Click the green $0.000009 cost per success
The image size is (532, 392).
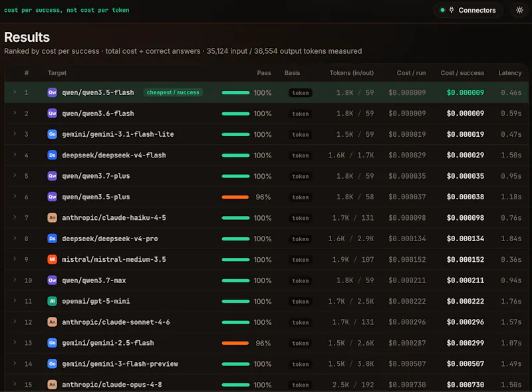[465, 92]
